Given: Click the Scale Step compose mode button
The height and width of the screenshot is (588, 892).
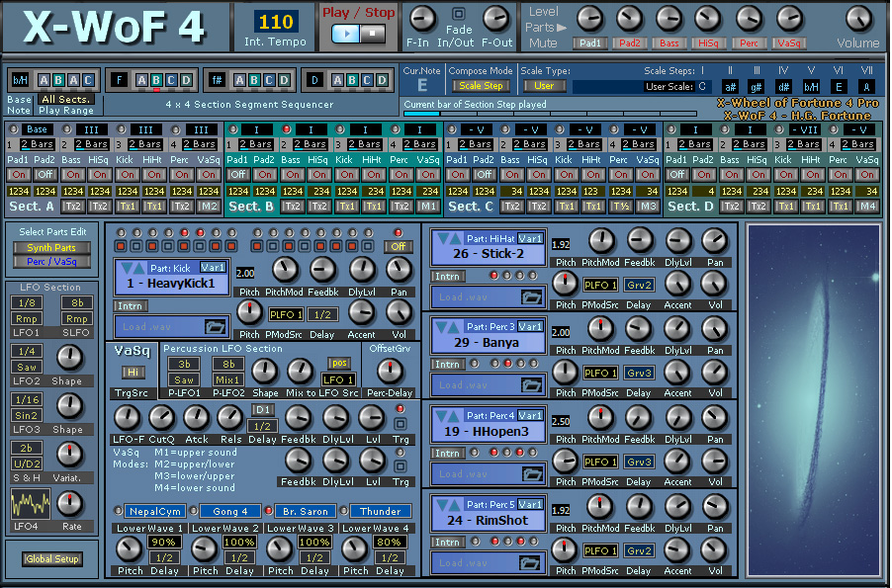Looking at the screenshot, I should pos(481,86).
